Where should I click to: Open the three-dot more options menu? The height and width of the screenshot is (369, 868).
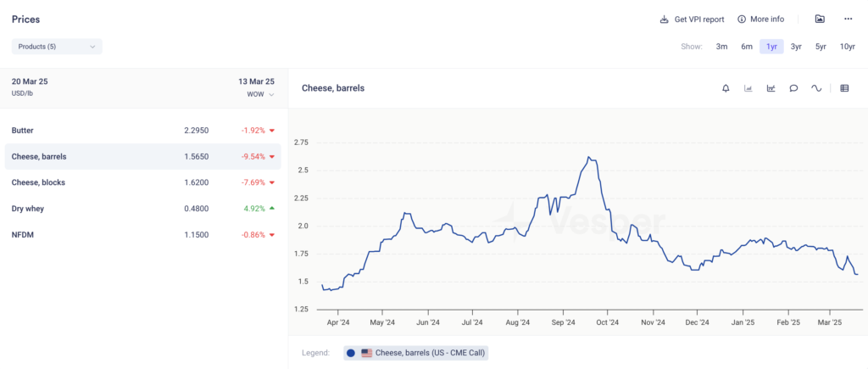[x=848, y=19]
